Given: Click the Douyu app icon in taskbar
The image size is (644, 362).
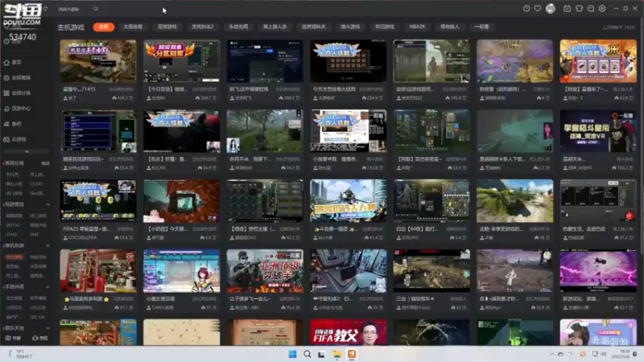Looking at the screenshot, I should [x=352, y=354].
